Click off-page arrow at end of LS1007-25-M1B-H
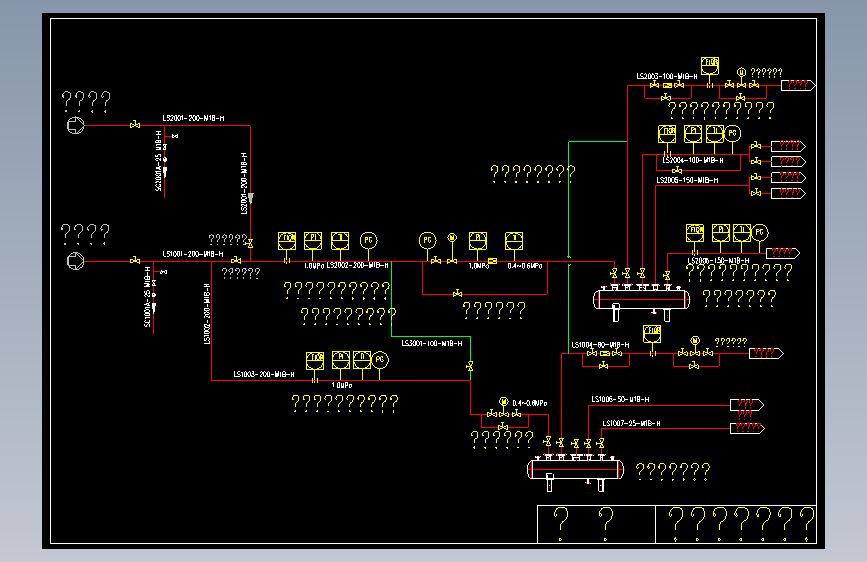Image resolution: width=867 pixels, height=562 pixels. tap(747, 428)
